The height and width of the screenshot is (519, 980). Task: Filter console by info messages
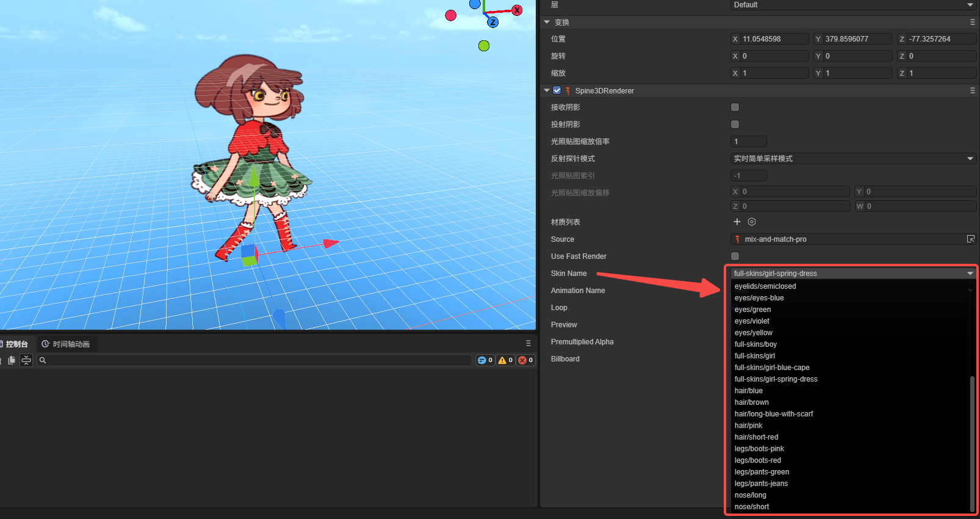tap(485, 360)
